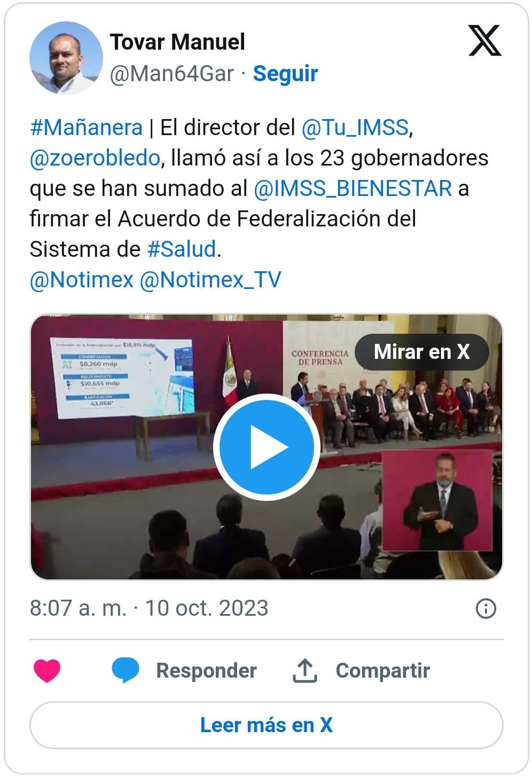The image size is (532, 777).
Task: Open the #Mañanera hashtag
Action: 87,128
